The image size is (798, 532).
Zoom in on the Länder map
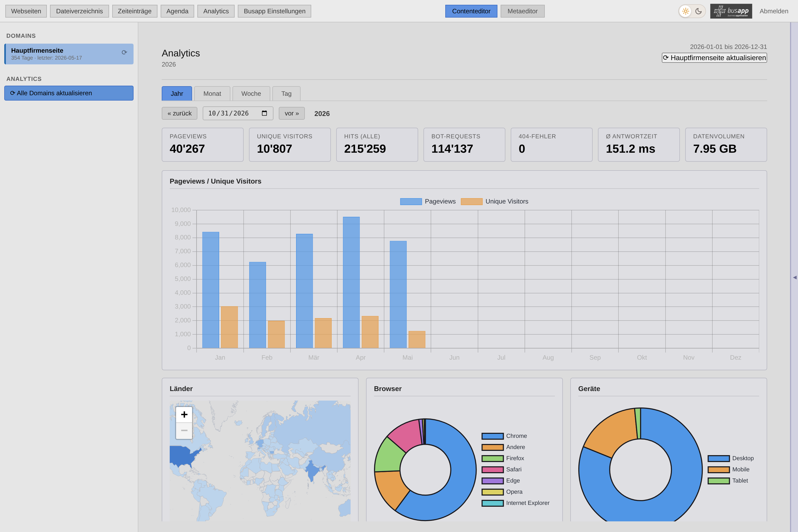184,415
